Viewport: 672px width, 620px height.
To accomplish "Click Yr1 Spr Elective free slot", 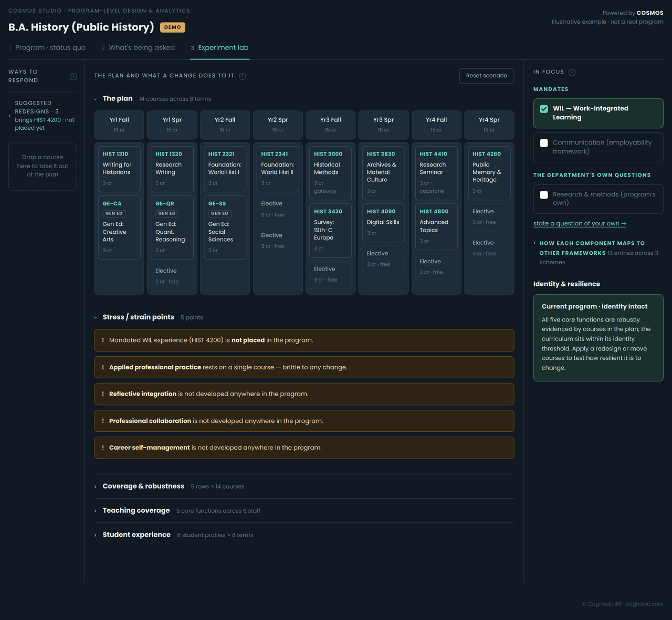I will [172, 276].
